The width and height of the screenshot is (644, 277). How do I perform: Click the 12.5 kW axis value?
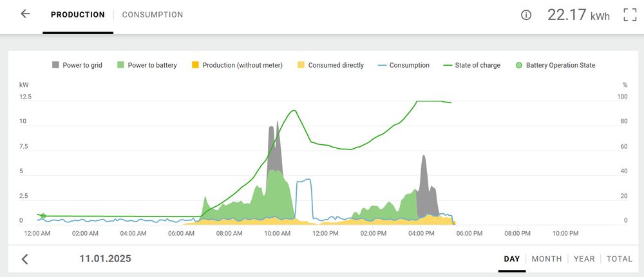pyautogui.click(x=26, y=97)
